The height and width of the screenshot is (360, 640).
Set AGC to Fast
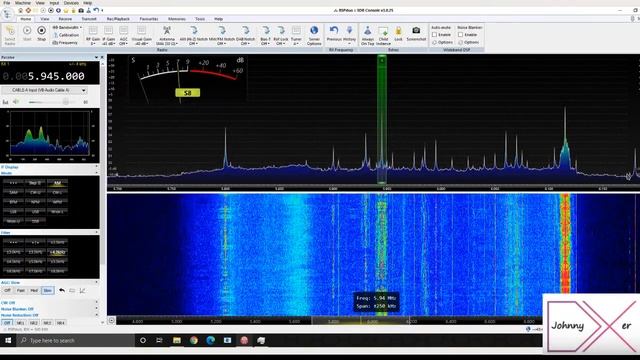click(20, 290)
